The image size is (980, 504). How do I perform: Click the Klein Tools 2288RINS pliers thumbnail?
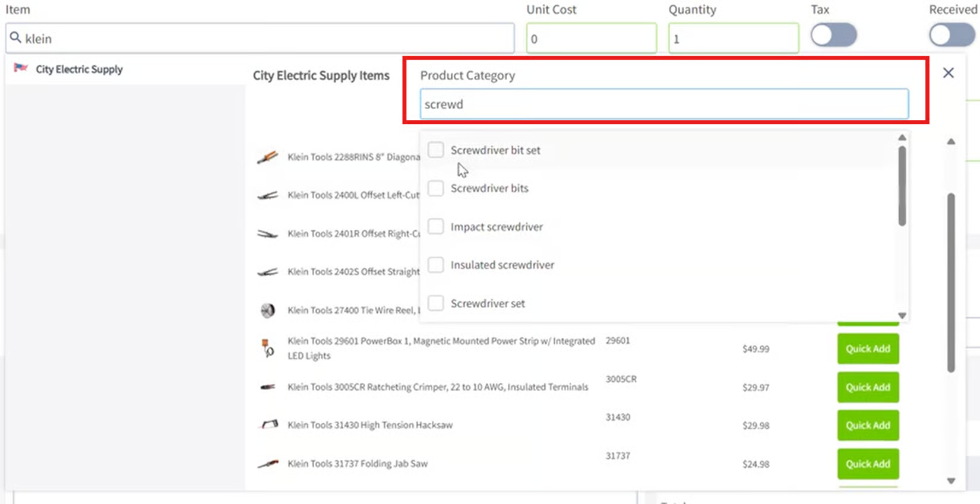267,157
